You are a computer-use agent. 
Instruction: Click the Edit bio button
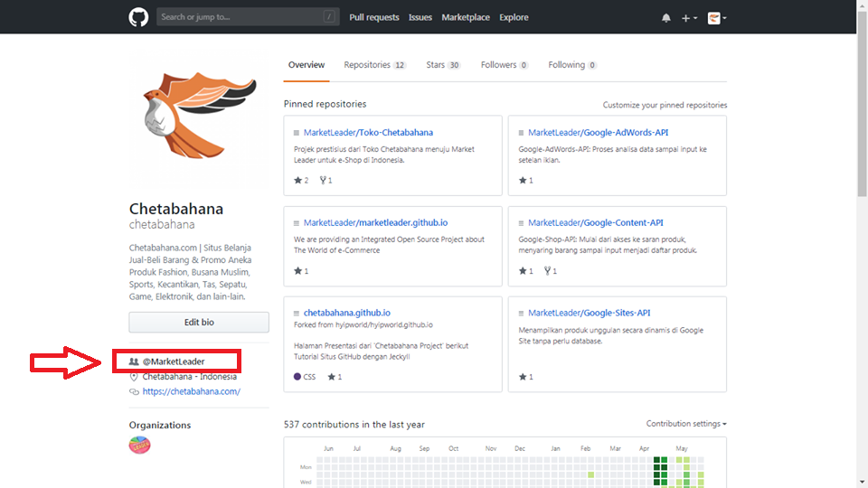pyautogui.click(x=199, y=322)
